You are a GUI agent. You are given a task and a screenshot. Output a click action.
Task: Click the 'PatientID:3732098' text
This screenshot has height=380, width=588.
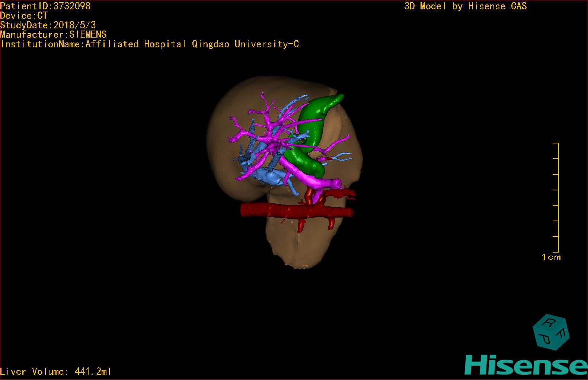(45, 6)
